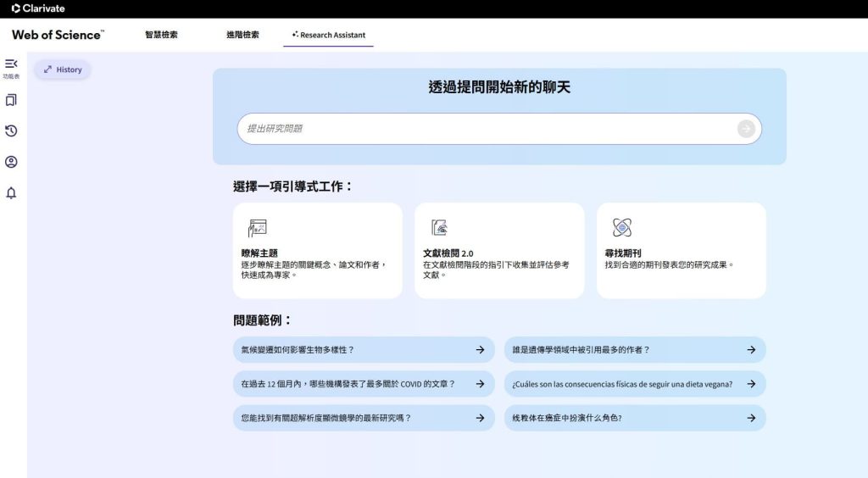Open search history clock icon in sidebar
This screenshot has height=478, width=868.
pos(11,131)
